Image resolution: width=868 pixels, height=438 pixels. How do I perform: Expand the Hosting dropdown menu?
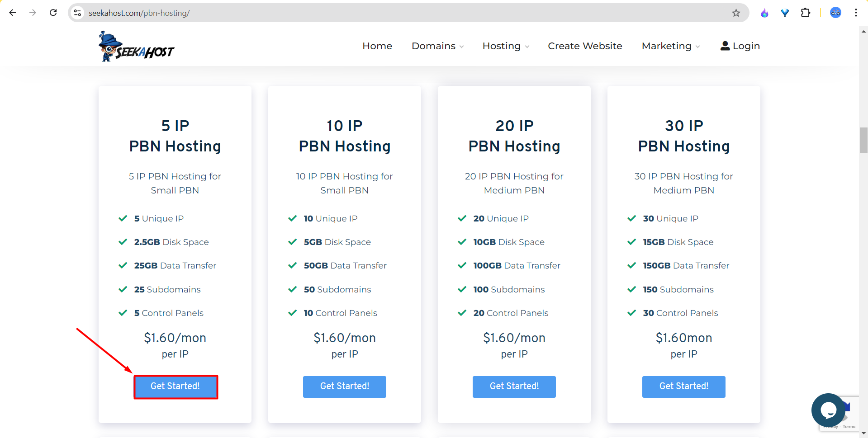505,46
